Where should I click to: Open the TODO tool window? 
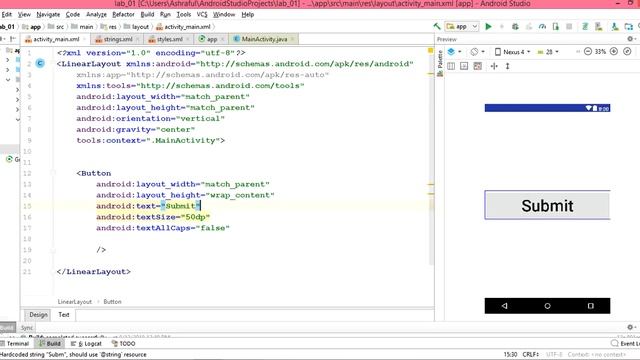[124, 344]
